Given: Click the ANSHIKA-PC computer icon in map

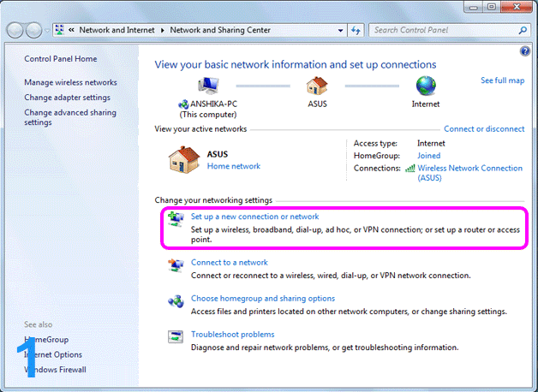Looking at the screenshot, I should (x=208, y=86).
